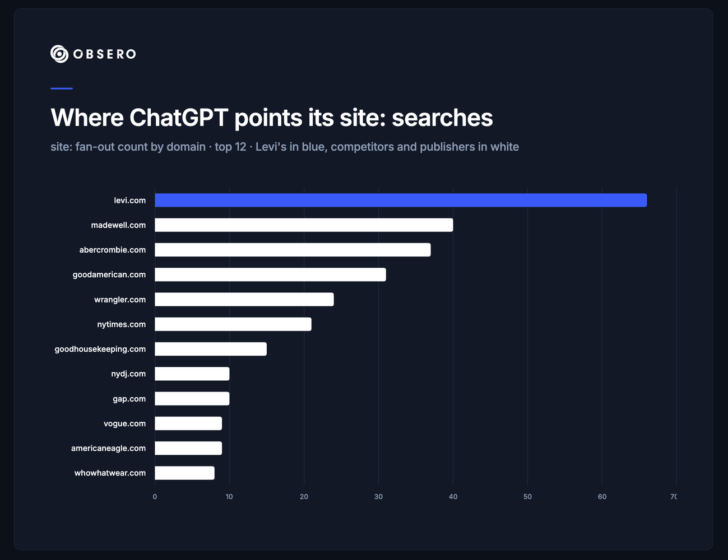This screenshot has width=728, height=560.
Task: Select the blue levi.com bar
Action: click(x=401, y=200)
